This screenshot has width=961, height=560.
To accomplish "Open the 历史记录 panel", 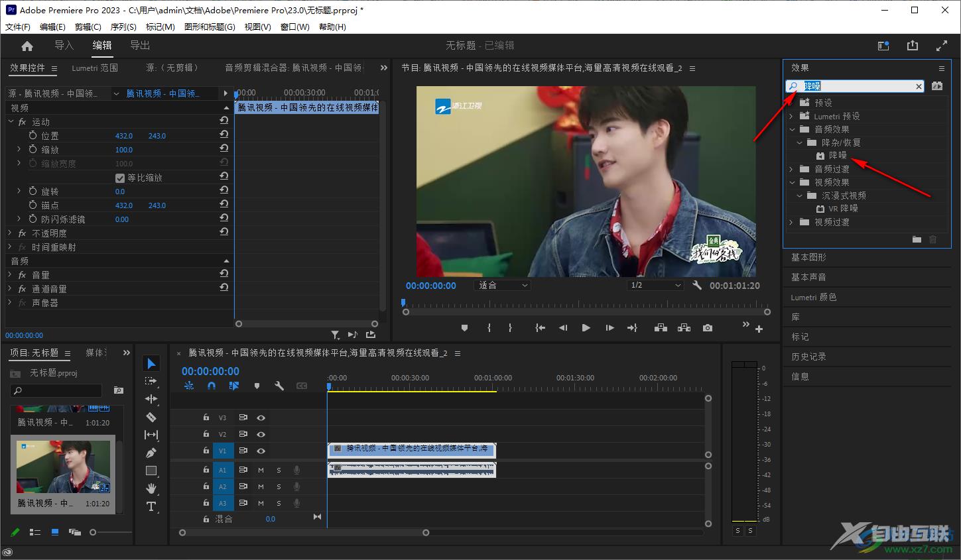I will point(809,357).
